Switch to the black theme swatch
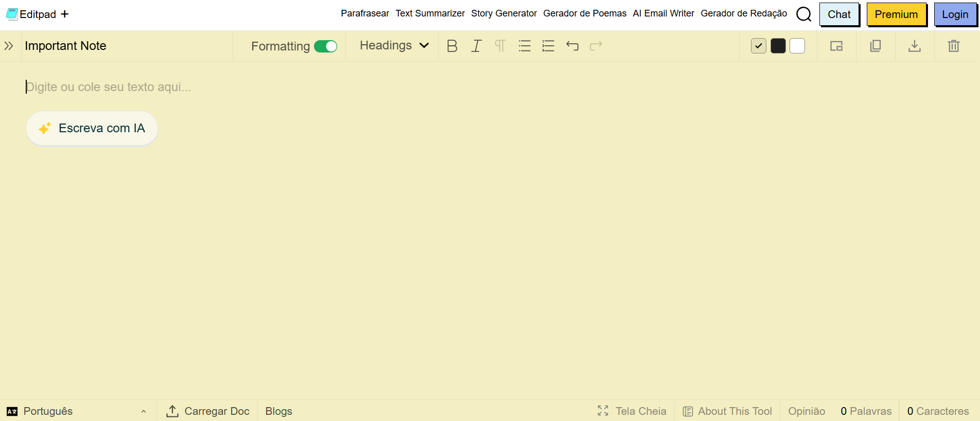Screen dimensions: 980x421 click(778, 46)
